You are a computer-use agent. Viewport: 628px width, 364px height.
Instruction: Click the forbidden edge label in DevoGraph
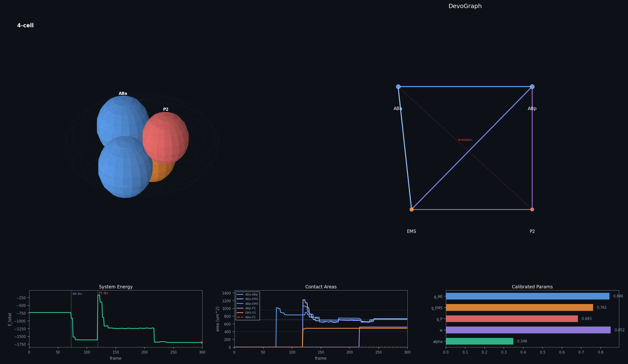tap(465, 140)
